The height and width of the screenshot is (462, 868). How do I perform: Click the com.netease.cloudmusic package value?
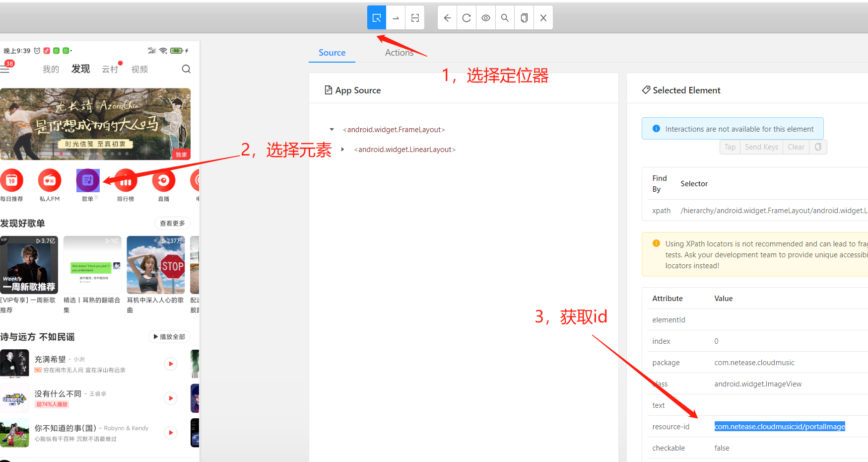(x=754, y=363)
